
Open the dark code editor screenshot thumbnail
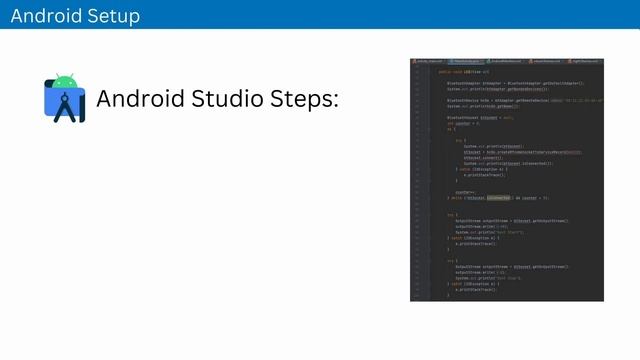(x=507, y=180)
